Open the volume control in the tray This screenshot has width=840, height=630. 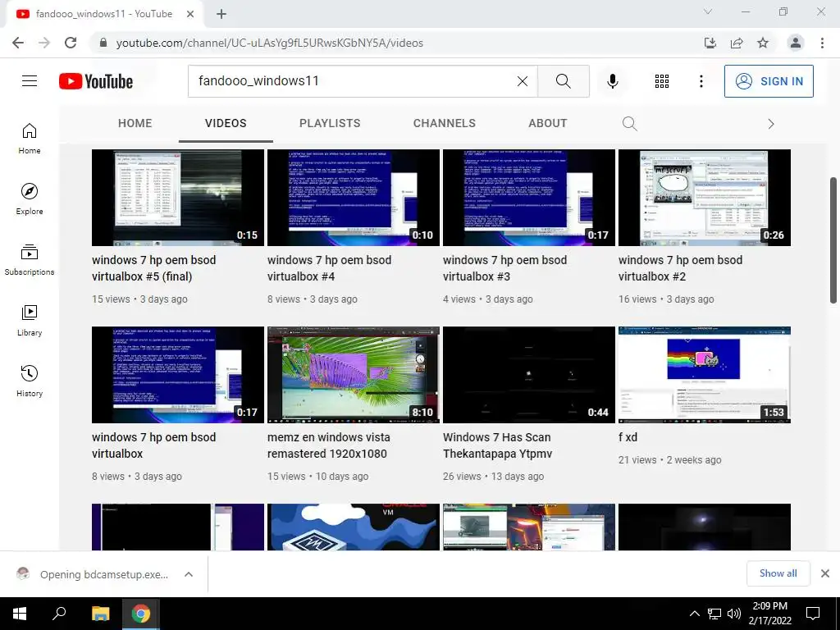tap(734, 614)
